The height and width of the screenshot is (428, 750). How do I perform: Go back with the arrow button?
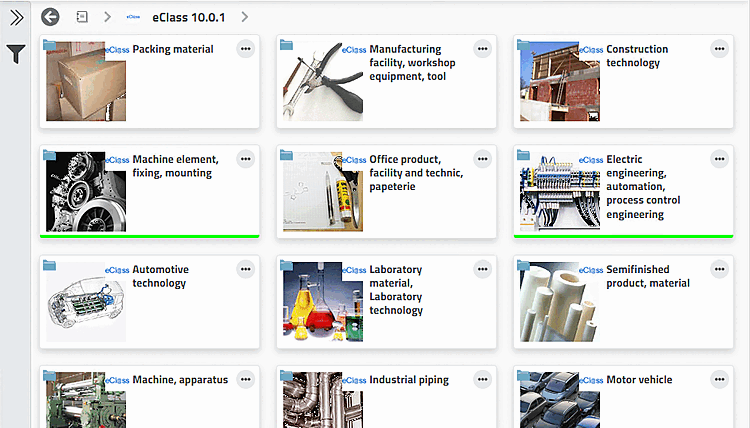click(50, 17)
